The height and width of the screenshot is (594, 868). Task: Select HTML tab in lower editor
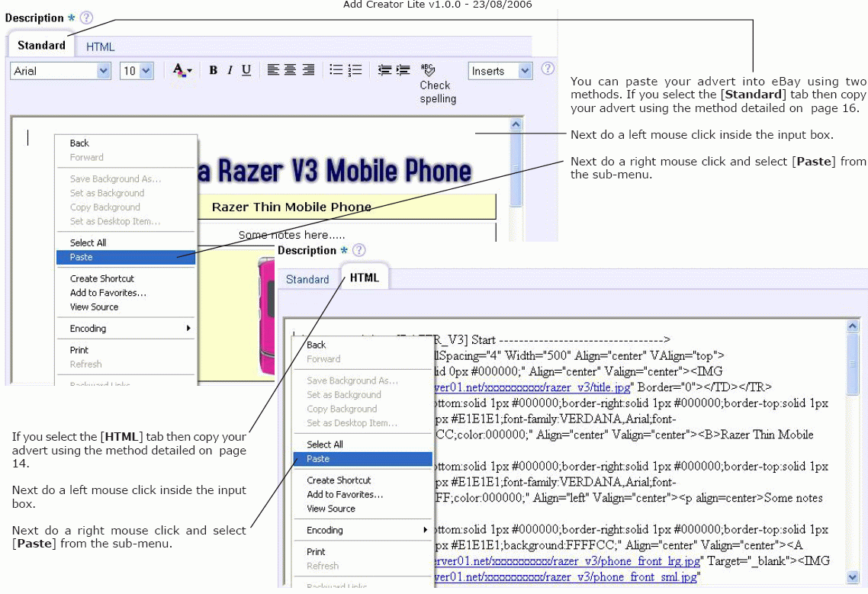pyautogui.click(x=365, y=278)
